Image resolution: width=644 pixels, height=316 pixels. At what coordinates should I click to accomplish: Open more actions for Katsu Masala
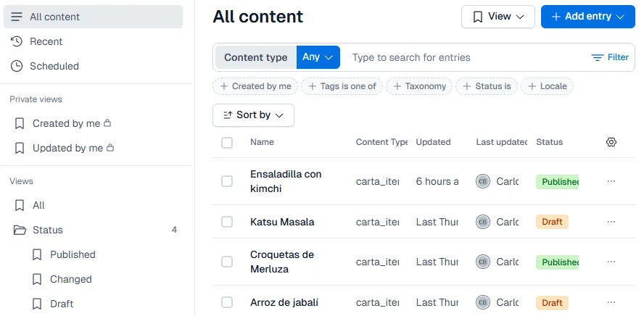611,222
